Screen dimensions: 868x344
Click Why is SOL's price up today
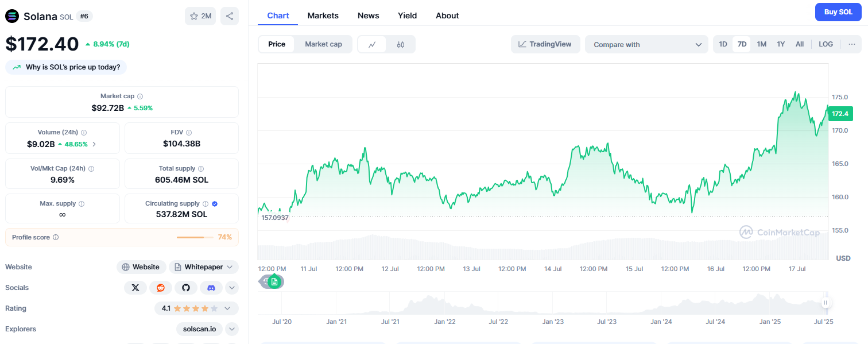(x=66, y=67)
